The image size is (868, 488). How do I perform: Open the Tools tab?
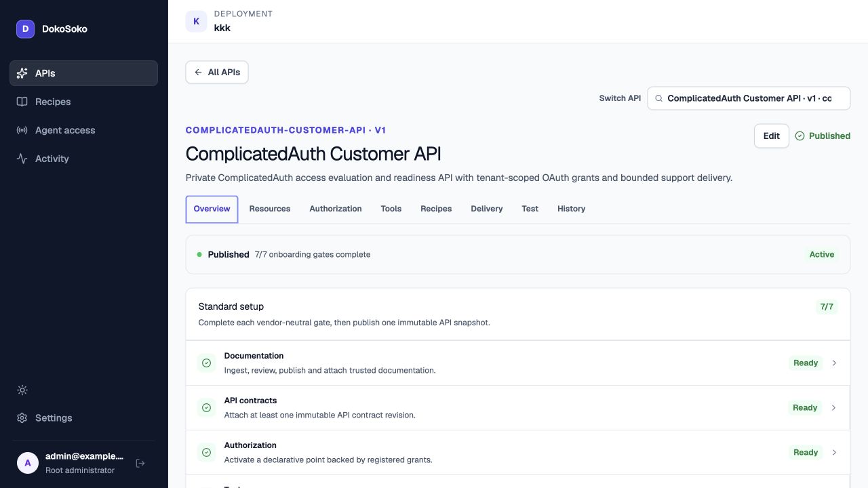(x=391, y=209)
